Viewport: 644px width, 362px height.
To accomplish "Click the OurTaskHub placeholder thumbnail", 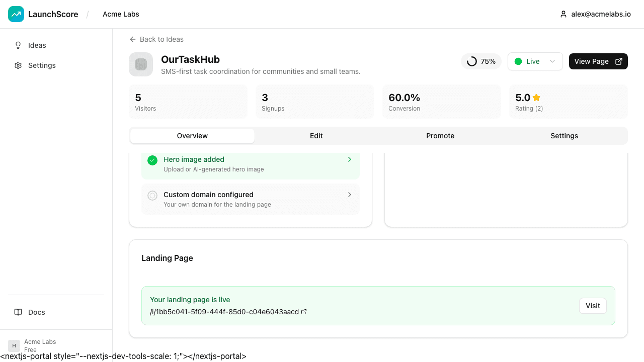I will [141, 64].
